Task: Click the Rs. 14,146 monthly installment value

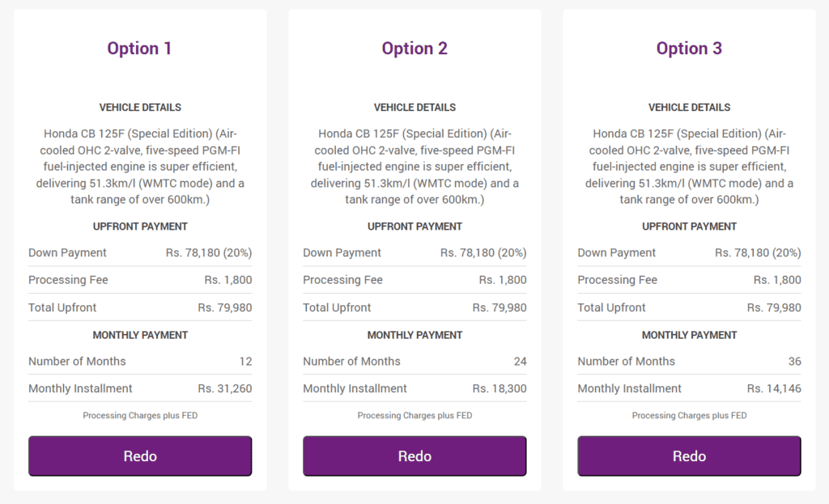Action: click(x=774, y=389)
